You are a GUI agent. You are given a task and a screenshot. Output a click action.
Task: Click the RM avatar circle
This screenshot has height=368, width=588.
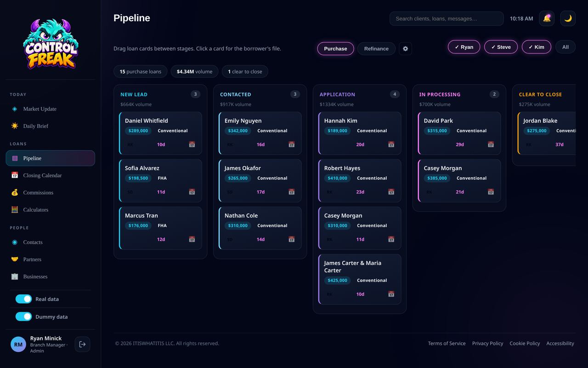pyautogui.click(x=18, y=344)
